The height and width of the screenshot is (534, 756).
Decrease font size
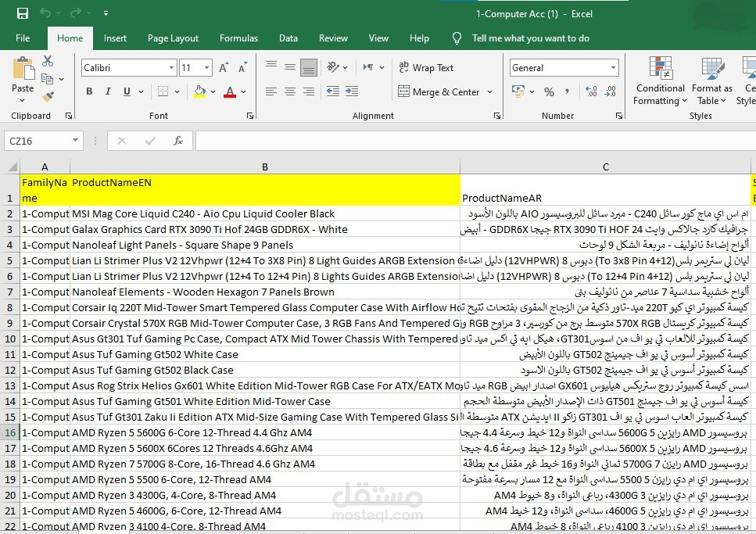pyautogui.click(x=242, y=68)
